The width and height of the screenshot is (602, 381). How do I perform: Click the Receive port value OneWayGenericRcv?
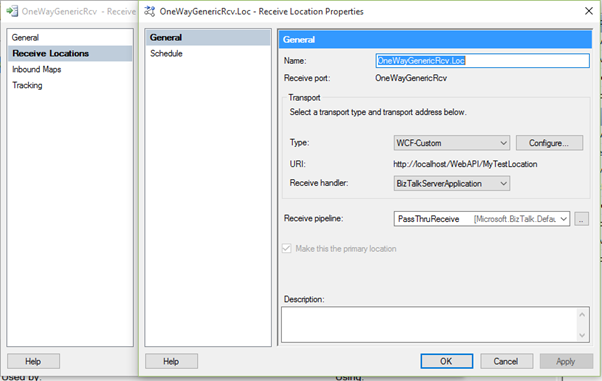coord(411,78)
